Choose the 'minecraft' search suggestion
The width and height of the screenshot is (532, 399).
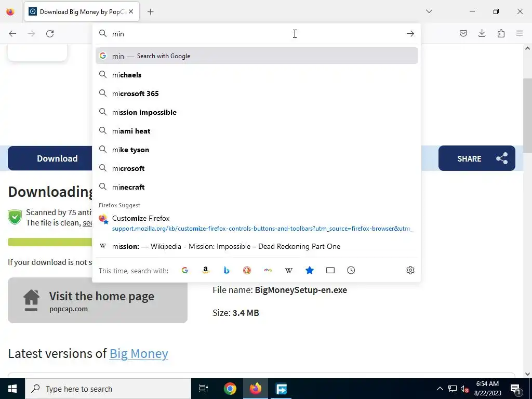pos(257,187)
